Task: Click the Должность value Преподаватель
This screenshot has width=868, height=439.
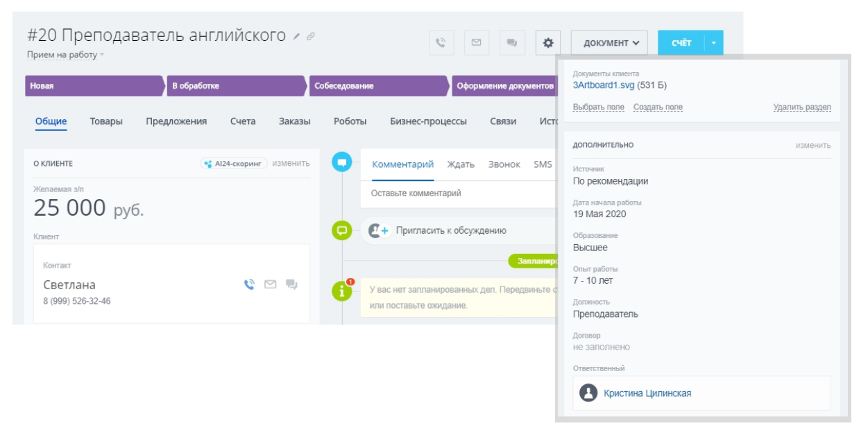Action: click(606, 314)
